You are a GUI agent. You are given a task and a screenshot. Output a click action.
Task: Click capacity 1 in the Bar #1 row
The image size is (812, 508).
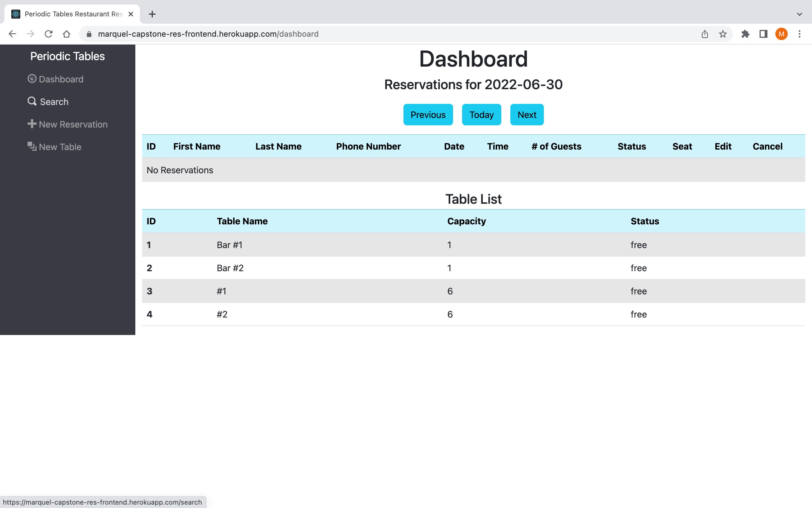tap(449, 245)
